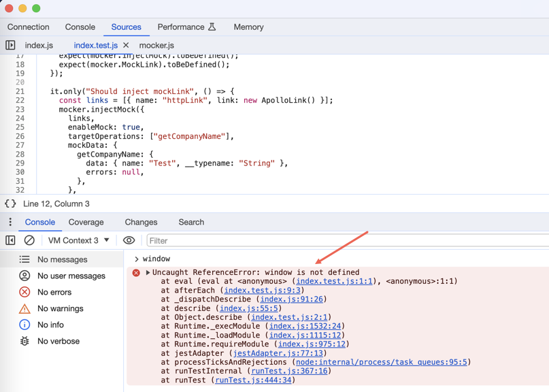Viewport: 549px width, 392px height.
Task: Click the Performance flask icon
Action: tap(212, 27)
